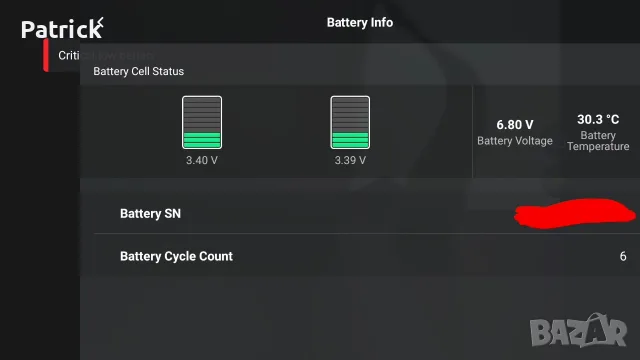The height and width of the screenshot is (360, 640).
Task: Tap the 6.80 V value
Action: click(515, 124)
